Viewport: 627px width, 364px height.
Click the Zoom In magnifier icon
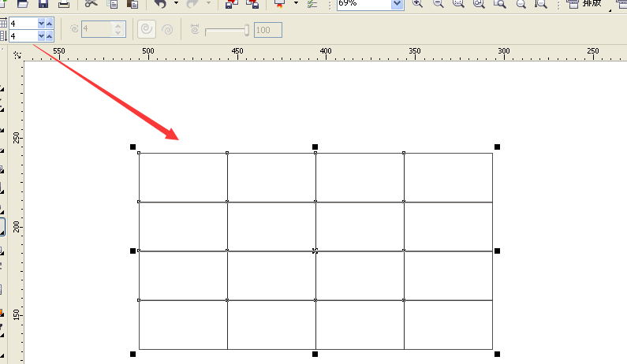(x=417, y=4)
